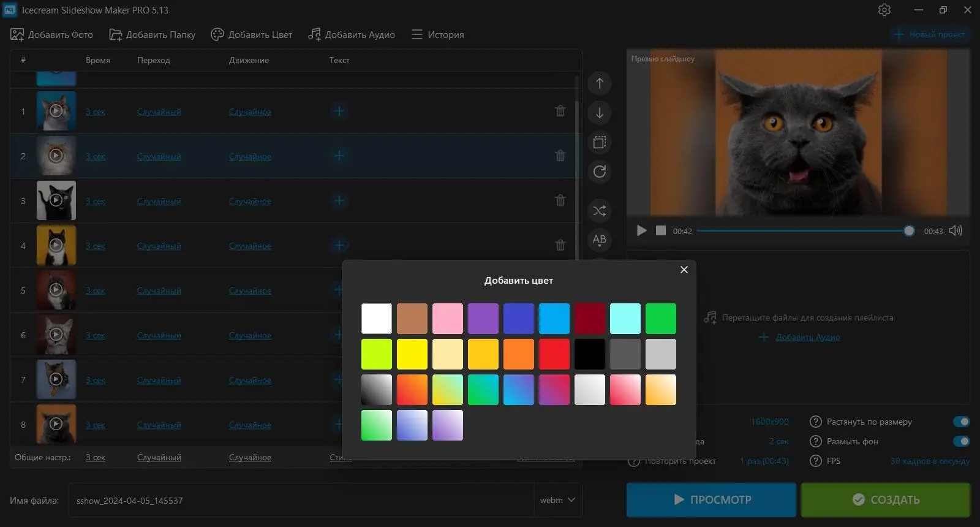Add text to slide 4 with plus icon
Image resolution: width=980 pixels, height=527 pixels.
click(x=339, y=245)
